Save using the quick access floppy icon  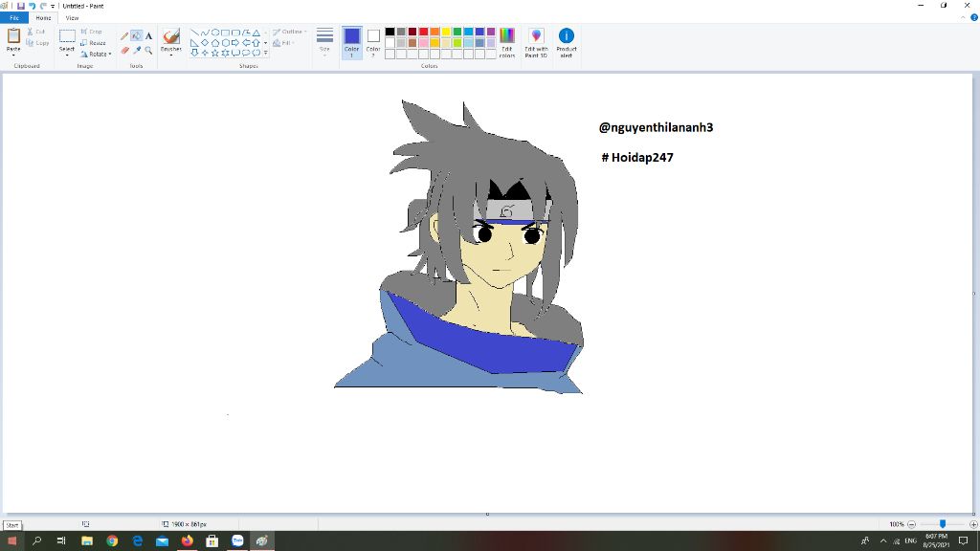tap(21, 6)
